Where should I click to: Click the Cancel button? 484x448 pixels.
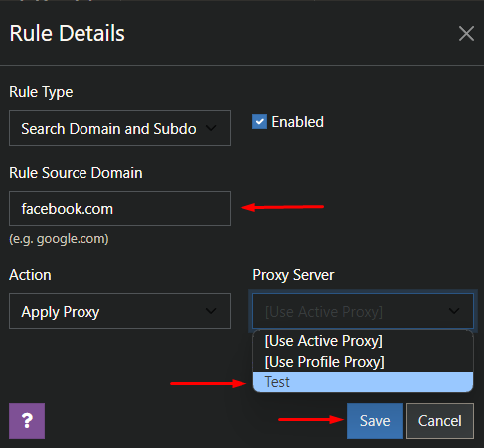[x=440, y=421]
